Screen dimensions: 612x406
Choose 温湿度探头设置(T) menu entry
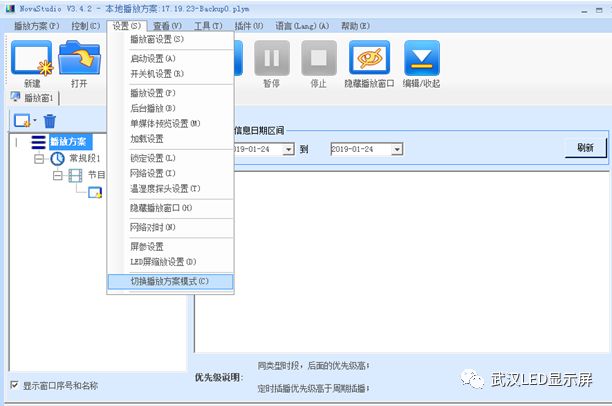[x=171, y=189]
